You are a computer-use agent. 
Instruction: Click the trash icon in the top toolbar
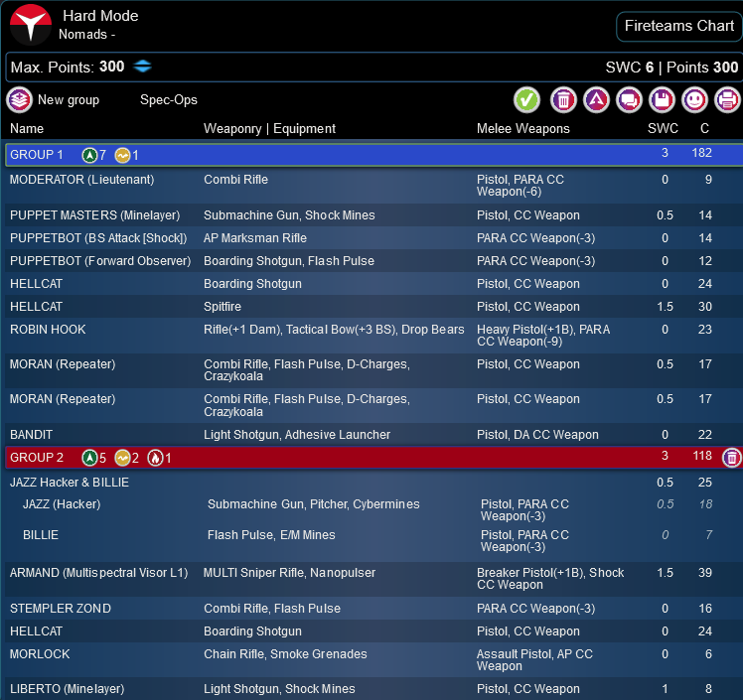[563, 100]
